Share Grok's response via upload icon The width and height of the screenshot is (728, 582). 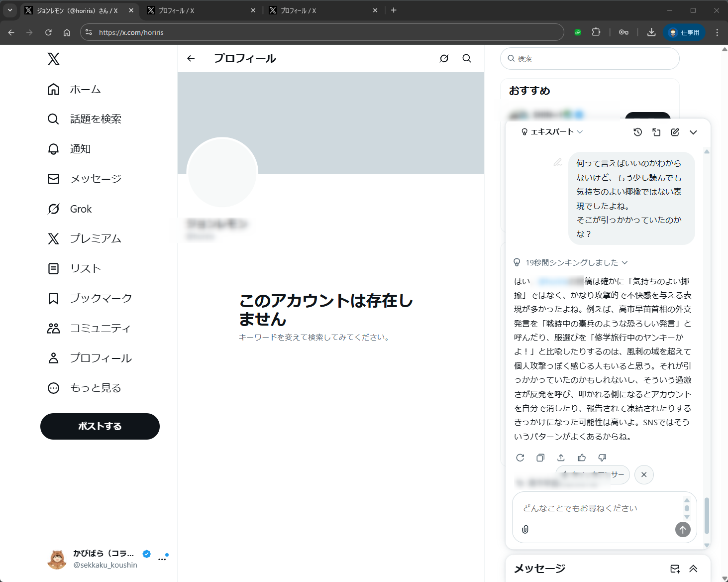point(561,458)
